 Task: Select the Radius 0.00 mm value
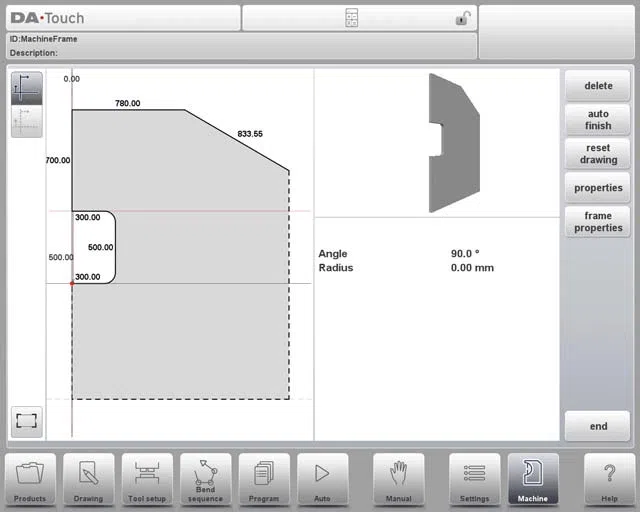click(472, 268)
